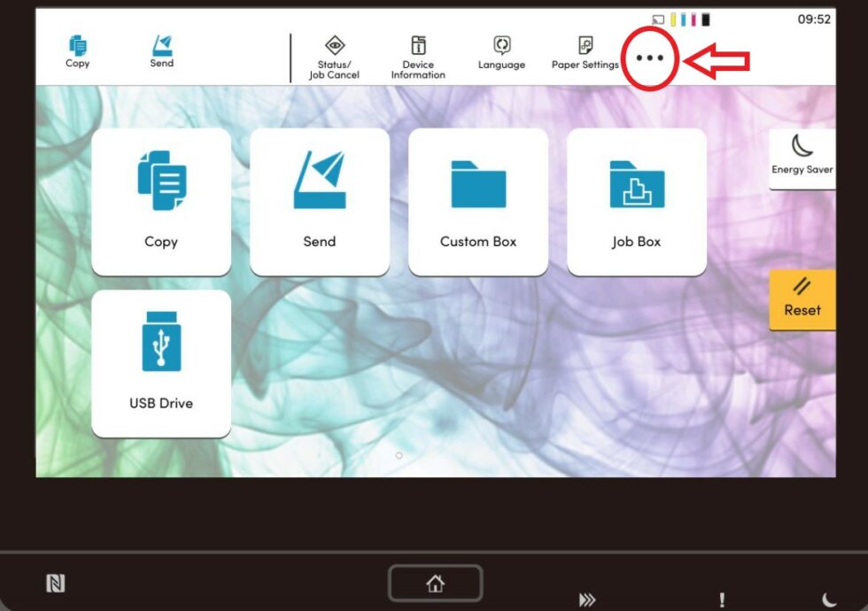Open Paper Settings
The height and width of the screenshot is (611, 868).
click(x=585, y=55)
